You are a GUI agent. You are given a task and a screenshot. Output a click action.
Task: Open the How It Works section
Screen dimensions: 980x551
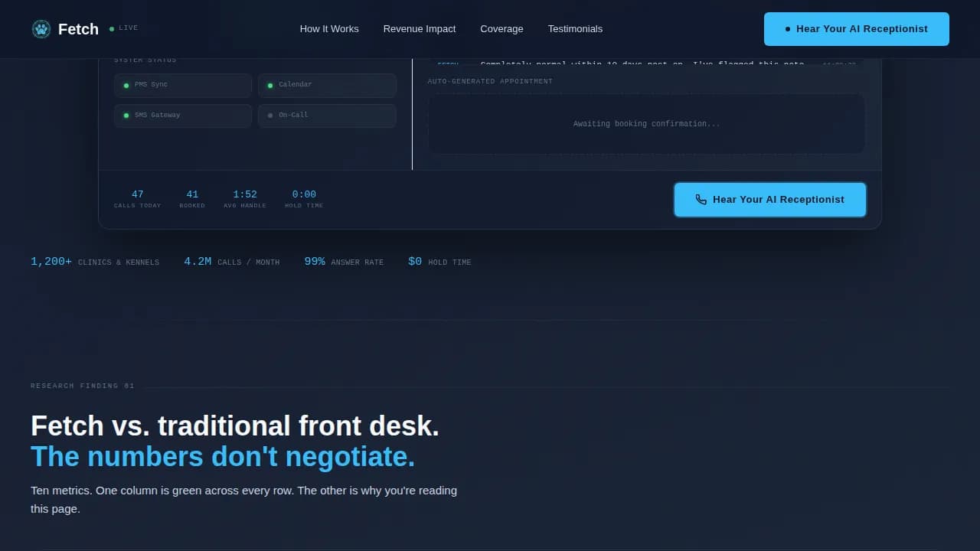pos(329,29)
